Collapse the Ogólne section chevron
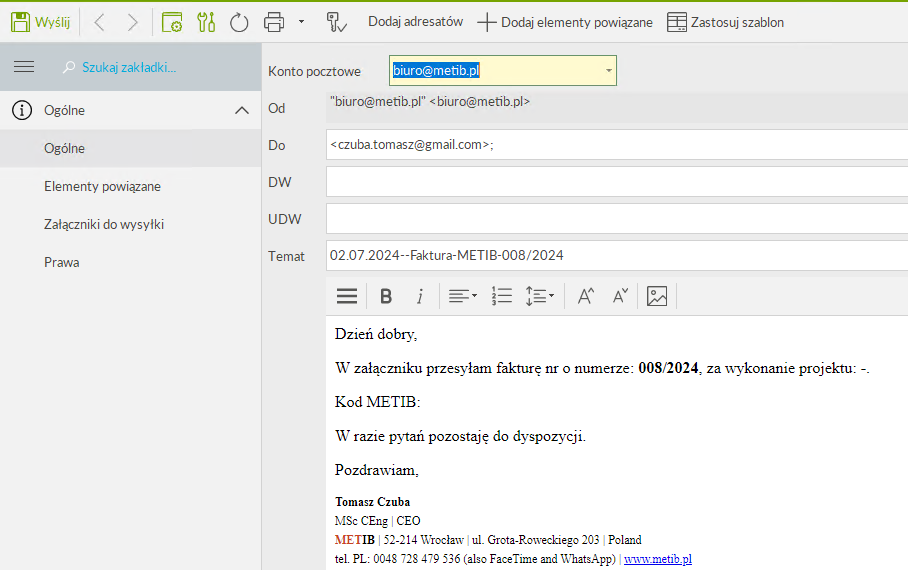Screen dimensions: 908x570 241,110
